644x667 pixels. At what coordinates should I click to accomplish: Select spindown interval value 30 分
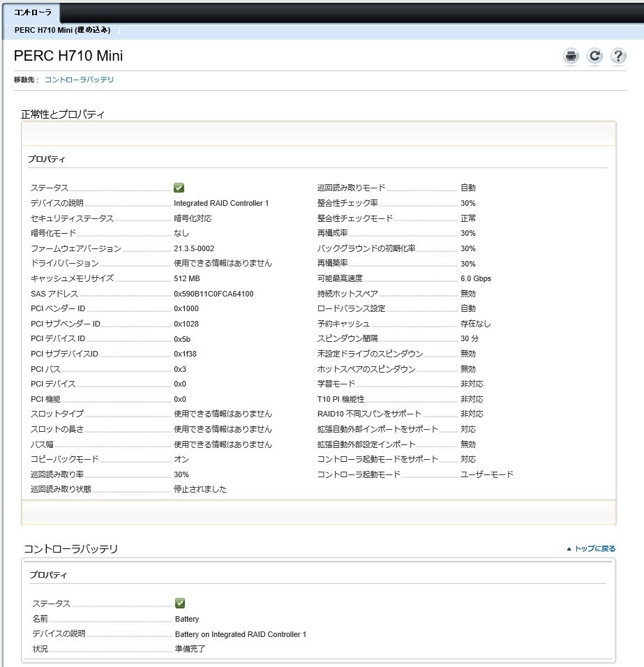tap(470, 338)
